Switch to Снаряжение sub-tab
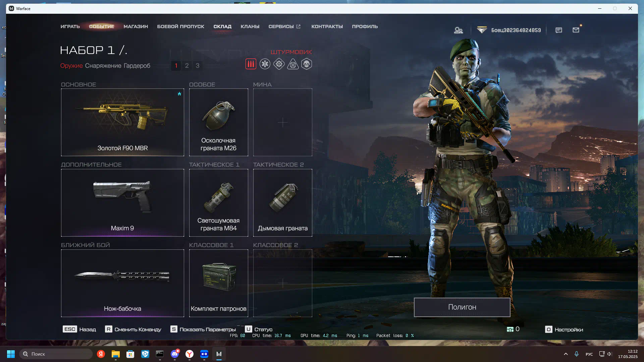The height and width of the screenshot is (362, 644). (x=103, y=66)
